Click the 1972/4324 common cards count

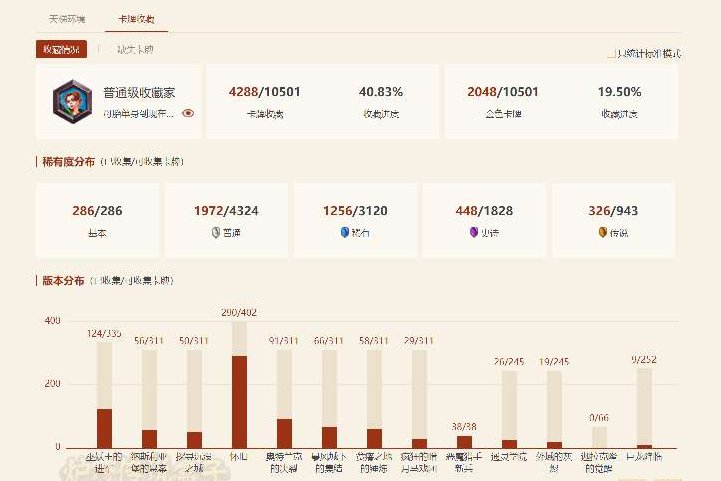click(x=226, y=211)
